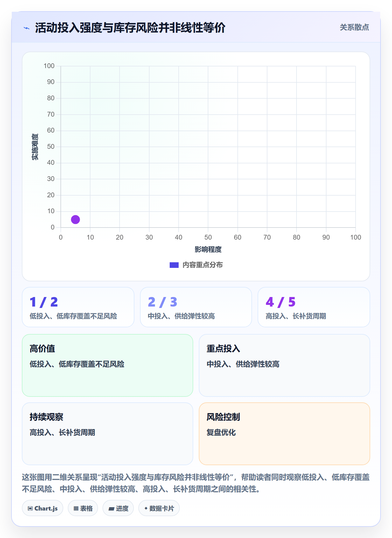The image size is (392, 538).
Task: Click the 1 / 2 stat value
Action: 44,302
